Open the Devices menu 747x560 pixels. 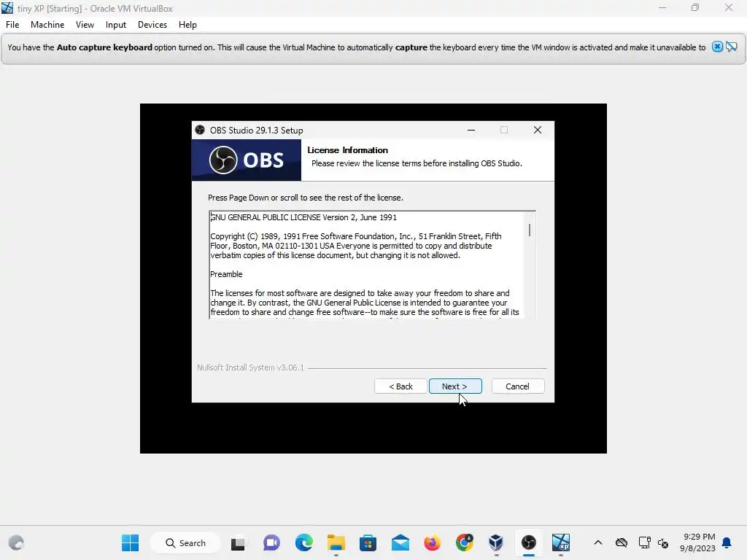coord(152,25)
